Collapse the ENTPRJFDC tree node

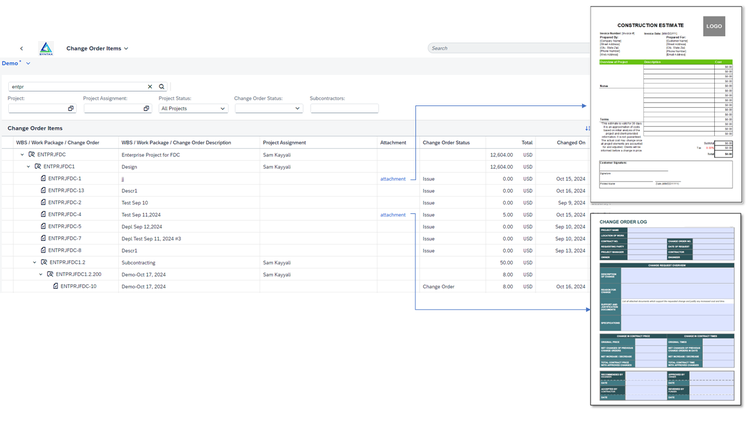click(x=22, y=155)
